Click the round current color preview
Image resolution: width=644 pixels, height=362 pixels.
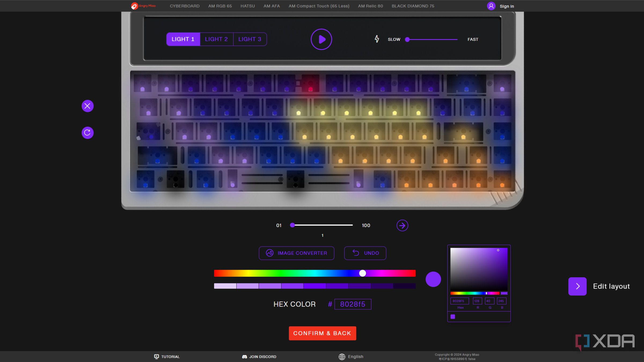[x=433, y=279]
